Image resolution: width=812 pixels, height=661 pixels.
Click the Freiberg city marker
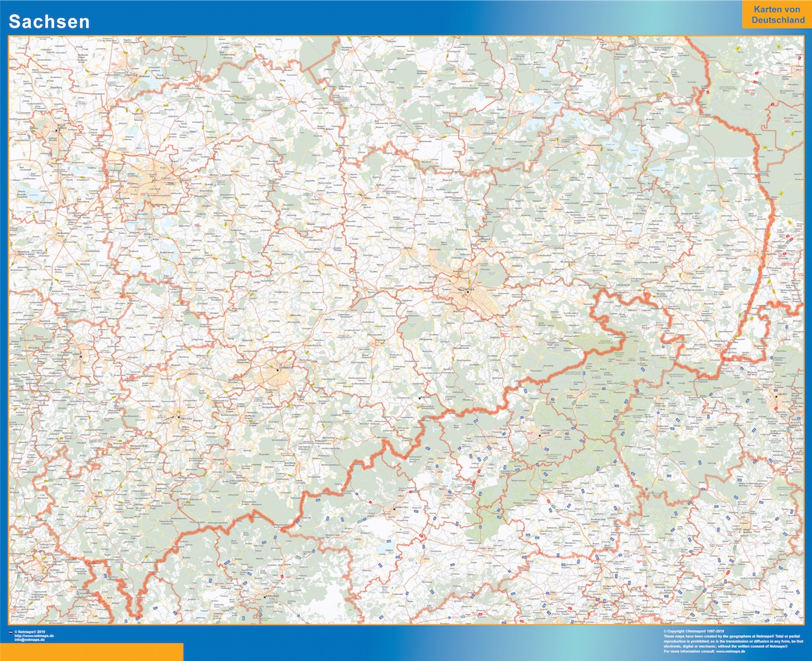420,397
